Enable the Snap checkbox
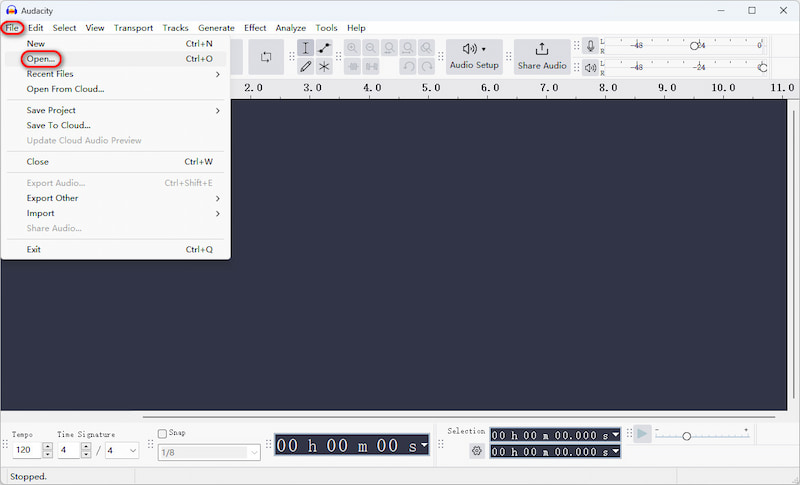This screenshot has width=800, height=485. [x=162, y=433]
